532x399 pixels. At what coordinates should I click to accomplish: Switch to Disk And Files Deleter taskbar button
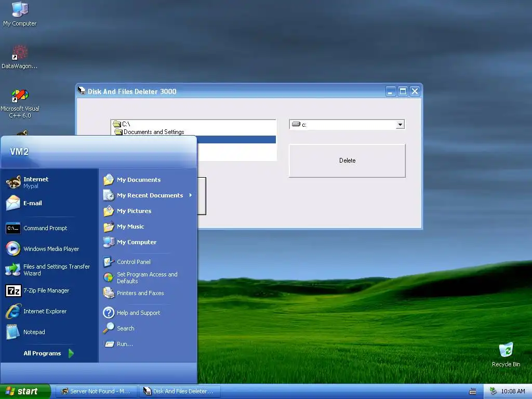(x=179, y=391)
